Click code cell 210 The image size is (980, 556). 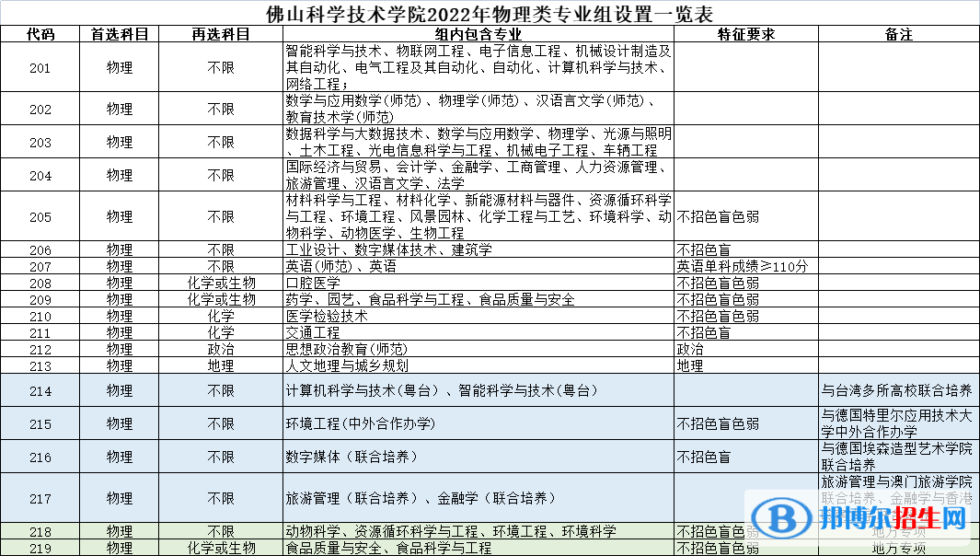(x=40, y=317)
